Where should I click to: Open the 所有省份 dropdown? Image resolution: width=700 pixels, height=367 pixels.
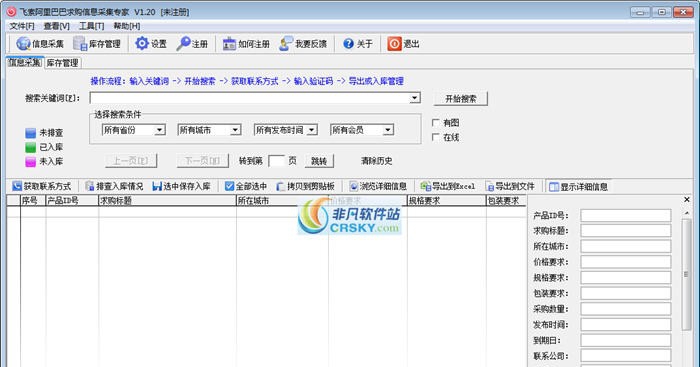click(x=159, y=130)
